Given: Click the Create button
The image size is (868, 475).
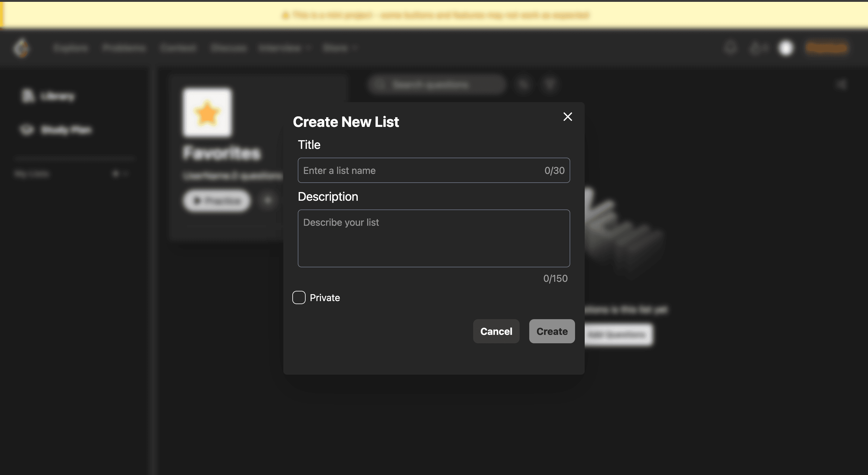Looking at the screenshot, I should point(552,331).
